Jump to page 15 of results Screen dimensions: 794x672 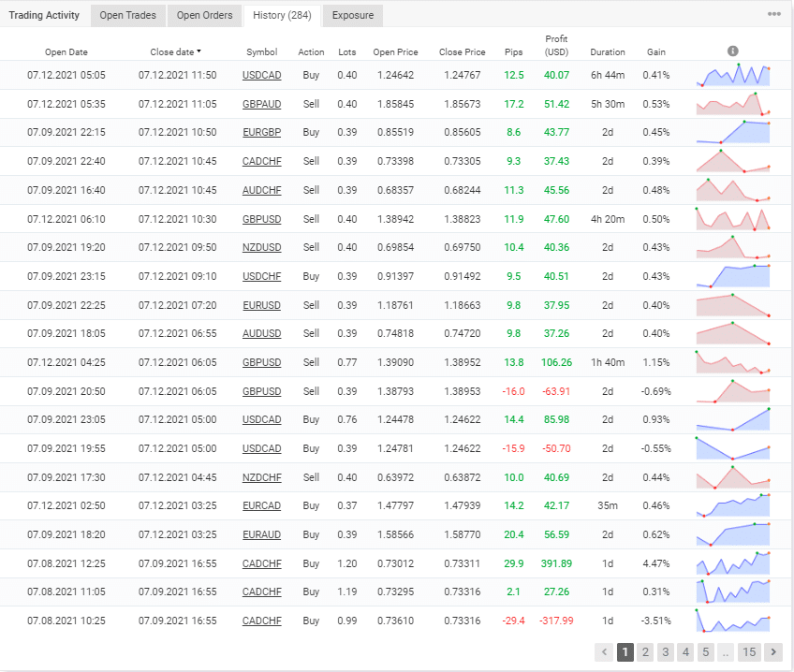coord(749,652)
